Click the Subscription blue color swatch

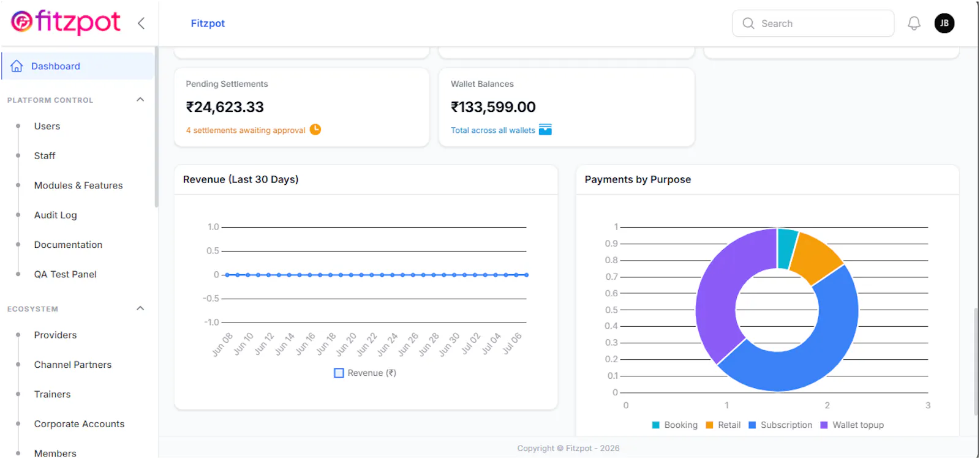[x=752, y=425]
